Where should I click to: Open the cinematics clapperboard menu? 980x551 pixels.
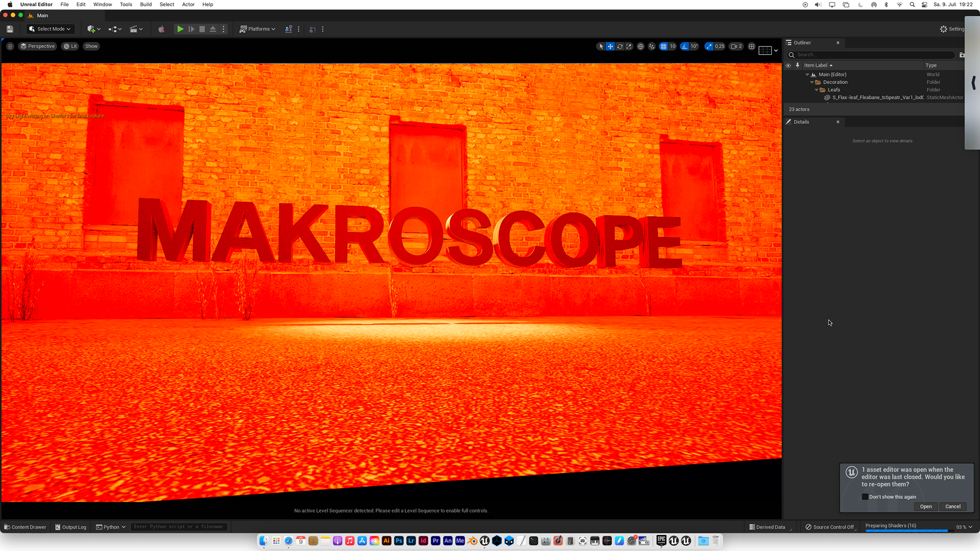click(134, 29)
